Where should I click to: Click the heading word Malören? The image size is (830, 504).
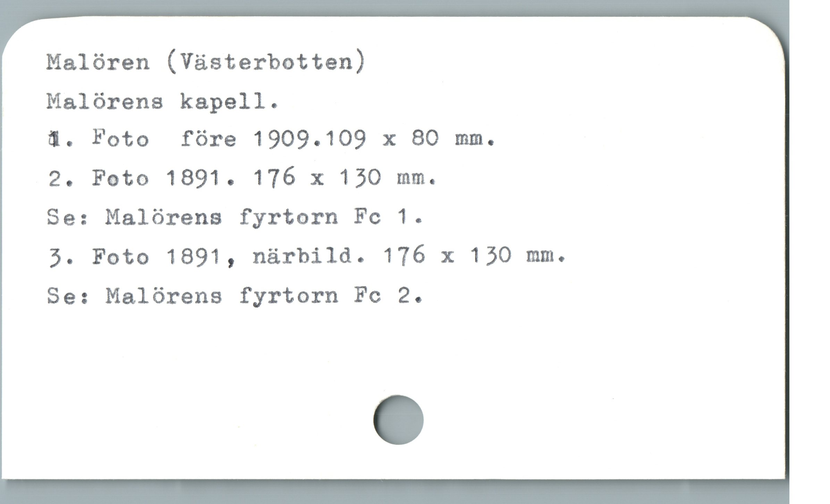click(x=98, y=63)
